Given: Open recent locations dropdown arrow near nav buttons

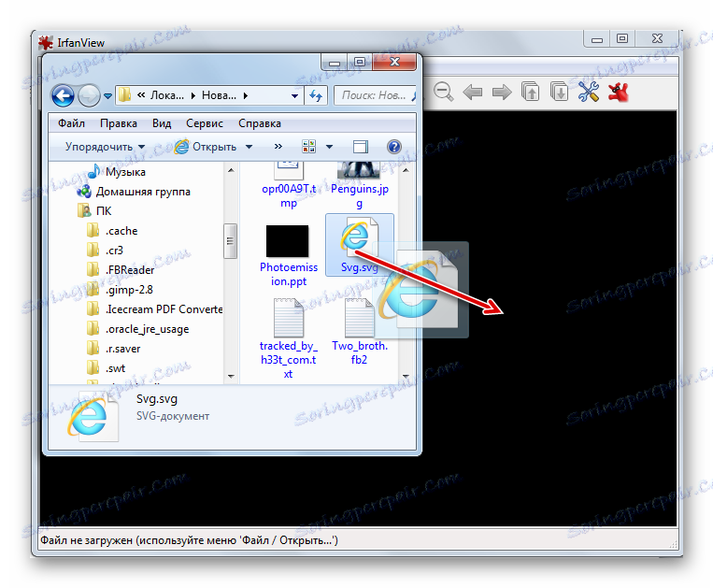Looking at the screenshot, I should (107, 96).
